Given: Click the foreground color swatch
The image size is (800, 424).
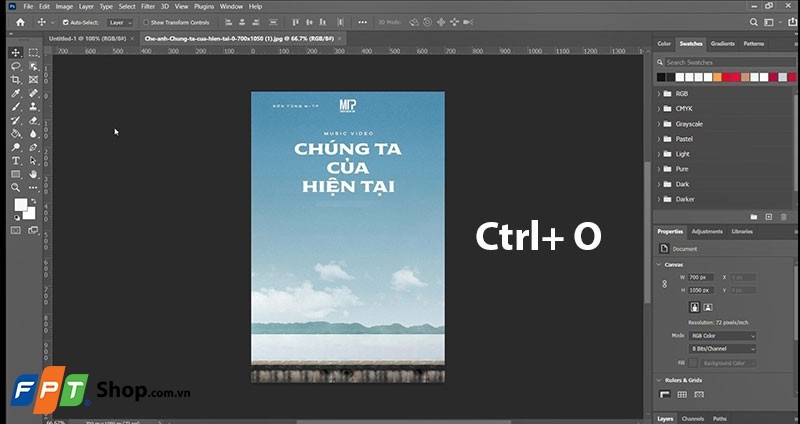Looking at the screenshot, I should [20, 205].
